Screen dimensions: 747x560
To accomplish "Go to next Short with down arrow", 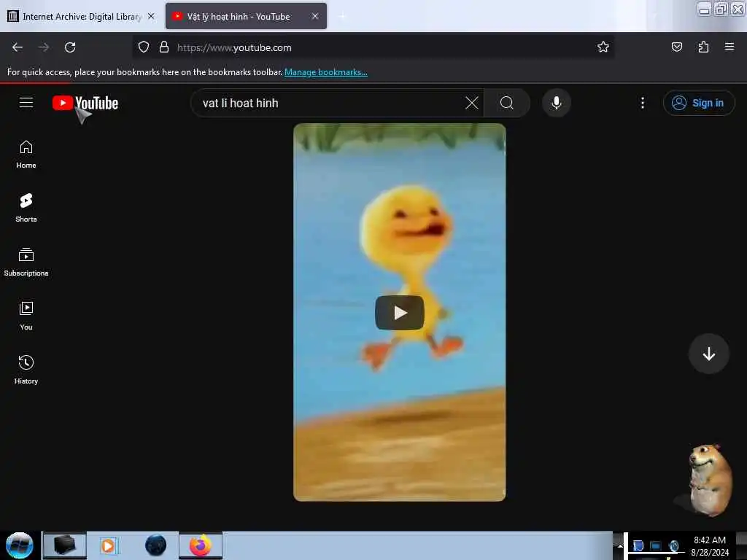I will coord(708,354).
